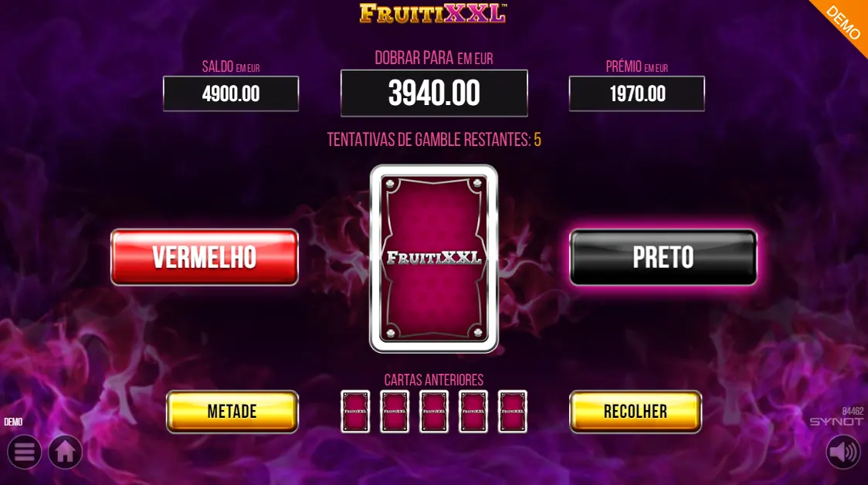Bet on red with VERMELHO button

(205, 257)
